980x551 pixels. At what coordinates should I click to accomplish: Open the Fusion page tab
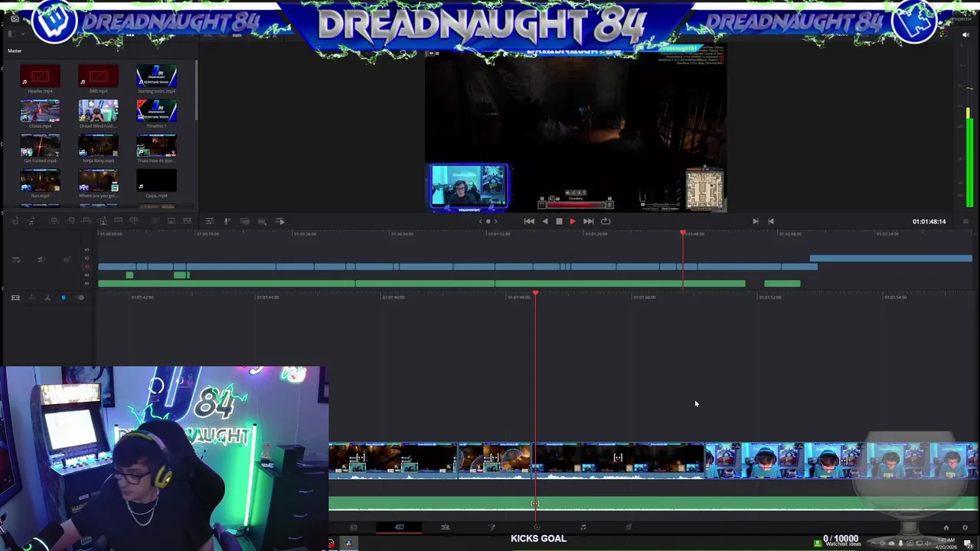point(492,527)
